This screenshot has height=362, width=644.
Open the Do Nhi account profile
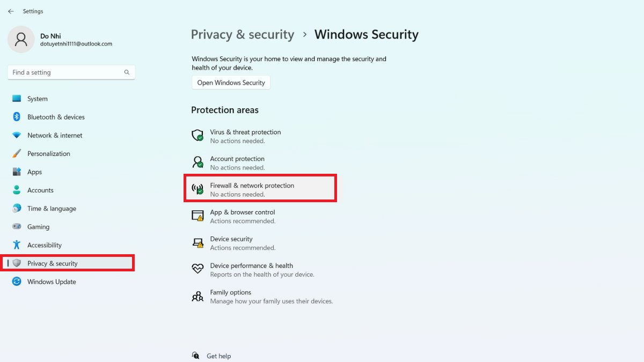60,40
